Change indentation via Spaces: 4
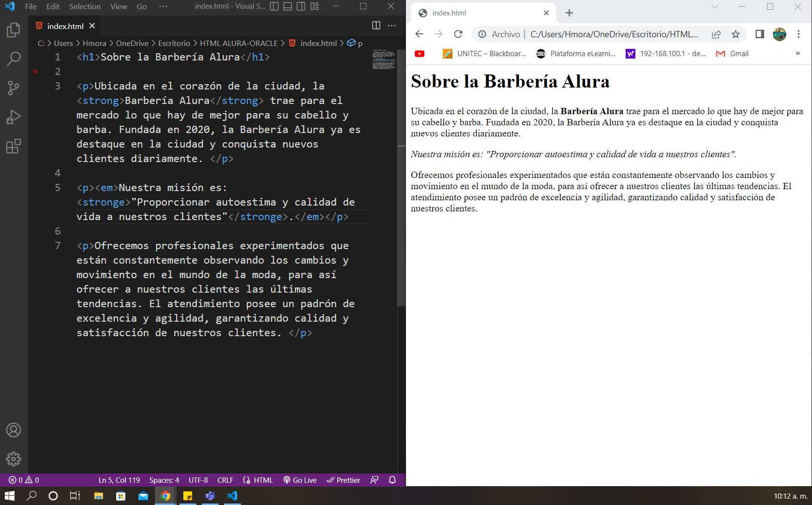The width and height of the screenshot is (812, 505). point(164,480)
